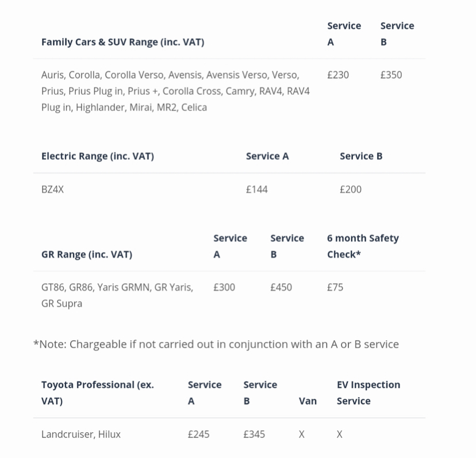The height and width of the screenshot is (458, 476).
Task: Click the X under the Van column
Action: pos(301,434)
